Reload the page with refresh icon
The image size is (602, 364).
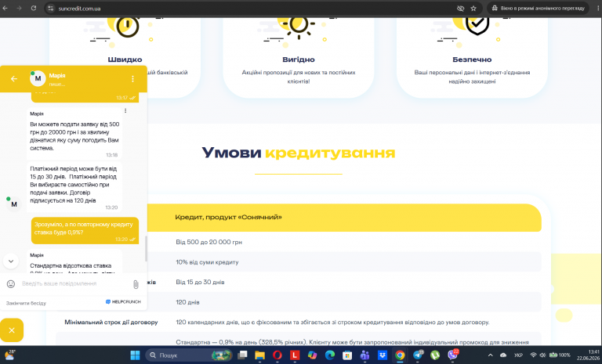[34, 8]
